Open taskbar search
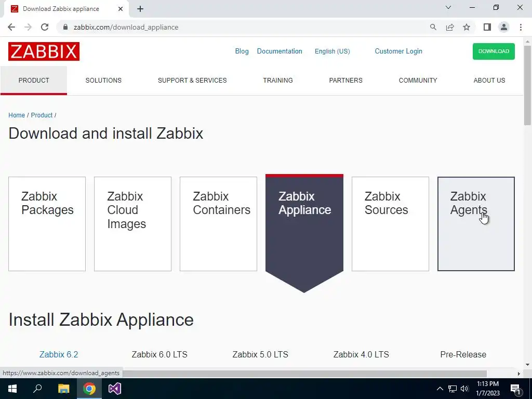 [x=37, y=389]
